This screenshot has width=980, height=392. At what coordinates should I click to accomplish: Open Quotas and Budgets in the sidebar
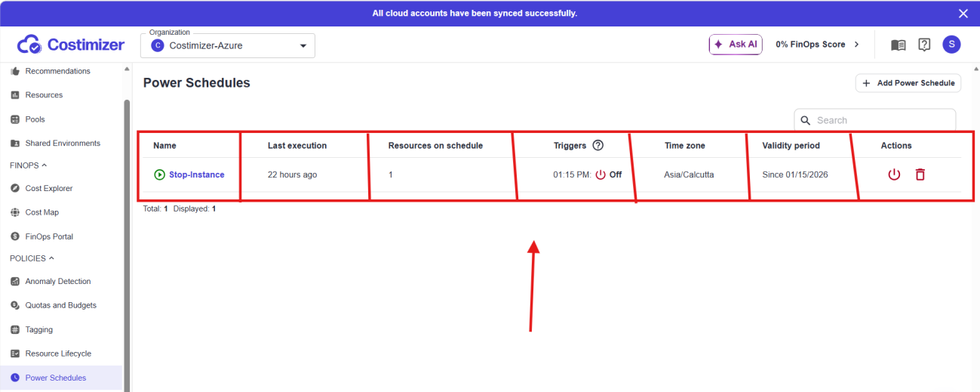61,305
